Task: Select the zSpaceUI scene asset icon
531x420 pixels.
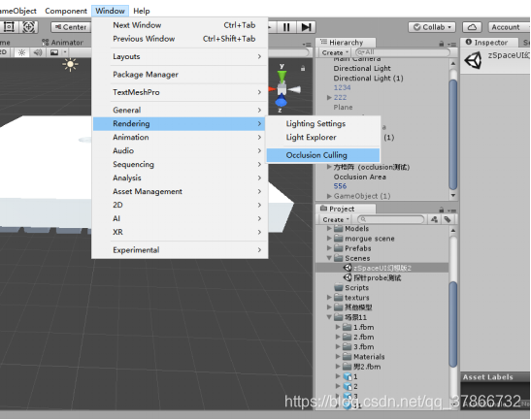Action: point(348,268)
